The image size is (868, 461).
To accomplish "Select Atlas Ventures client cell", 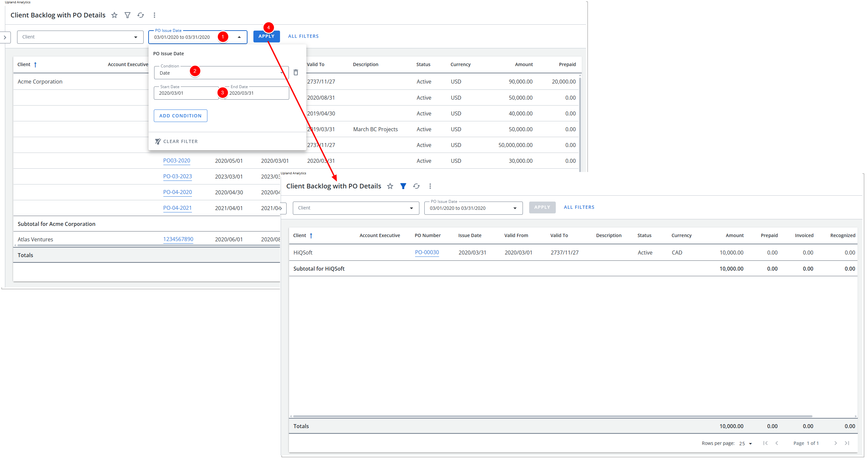I will (35, 239).
